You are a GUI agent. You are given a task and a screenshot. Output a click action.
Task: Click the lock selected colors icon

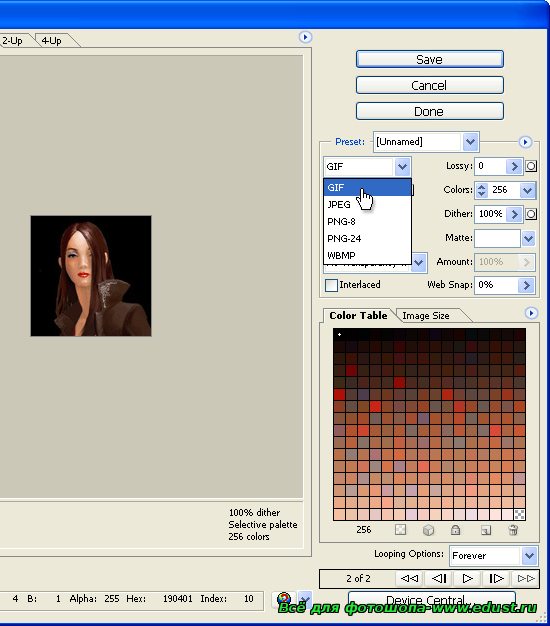coord(455,530)
